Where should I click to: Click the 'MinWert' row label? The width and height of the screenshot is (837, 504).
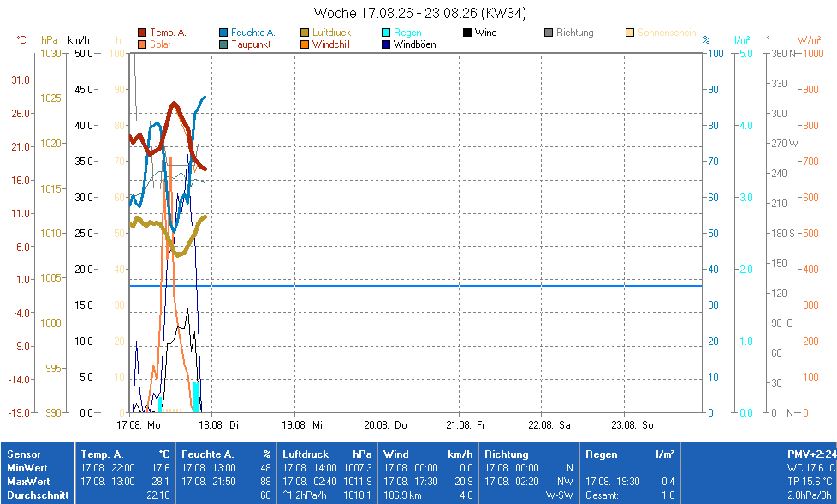click(x=27, y=468)
